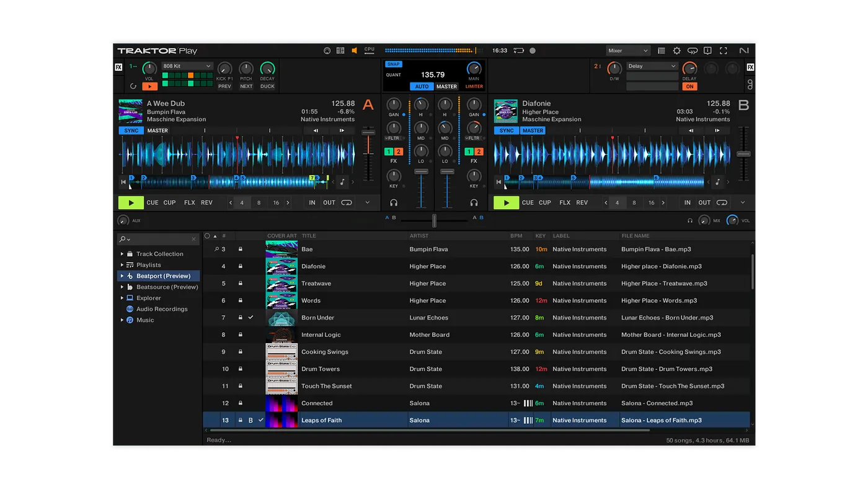Open Deck A filter FLTR type dropdown

pos(394,138)
